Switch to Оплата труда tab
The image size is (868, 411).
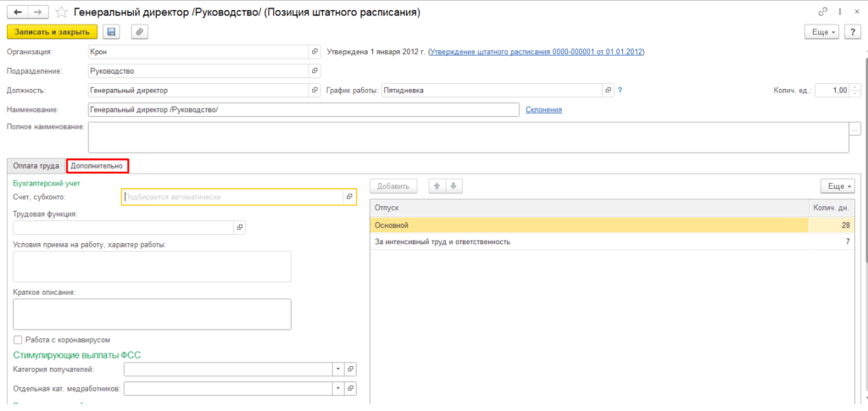click(x=36, y=165)
